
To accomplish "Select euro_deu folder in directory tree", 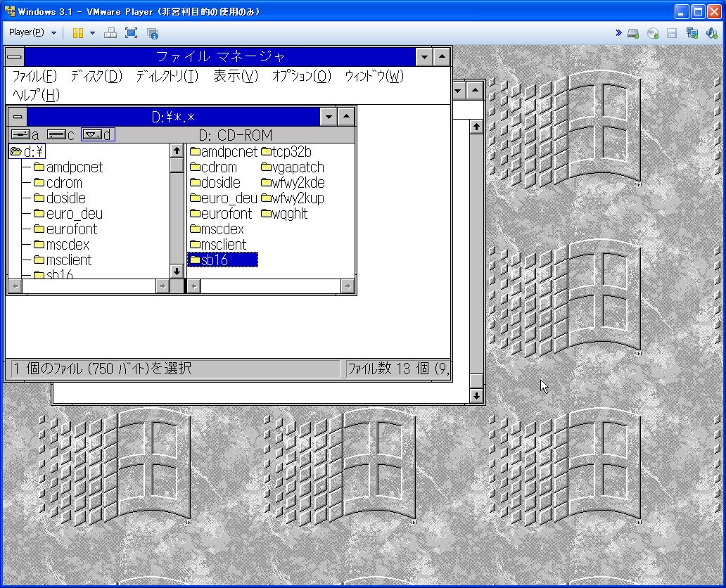I will point(68,213).
